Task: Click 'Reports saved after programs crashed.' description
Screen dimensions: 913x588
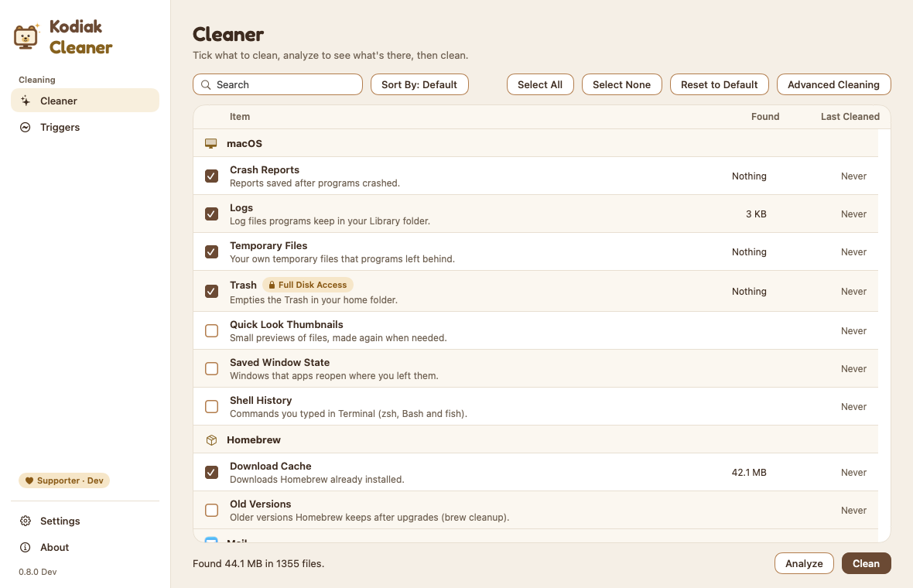Action: click(x=314, y=183)
